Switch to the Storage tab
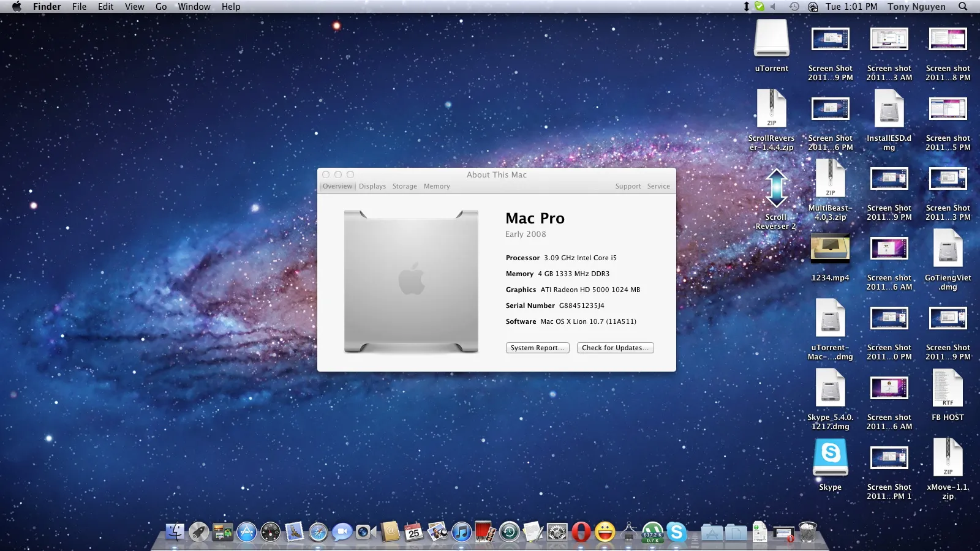 tap(404, 186)
